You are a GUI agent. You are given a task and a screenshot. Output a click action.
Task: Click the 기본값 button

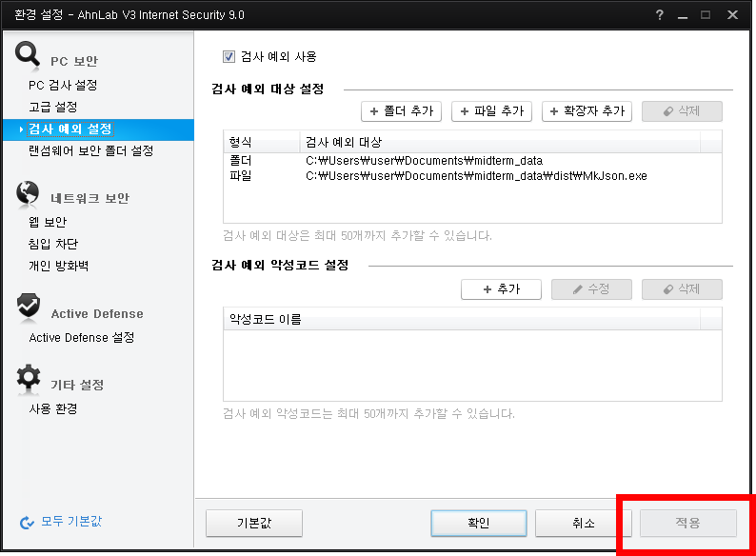254,524
